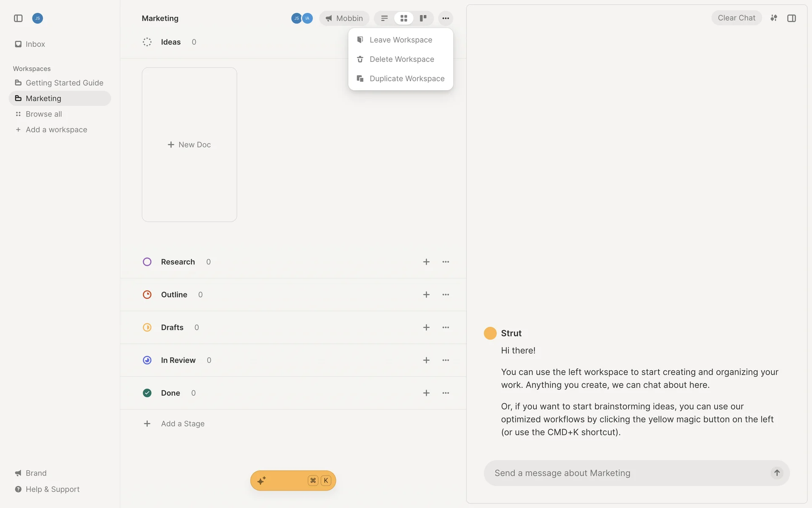
Task: Switch to list view layout
Action: coord(384,18)
